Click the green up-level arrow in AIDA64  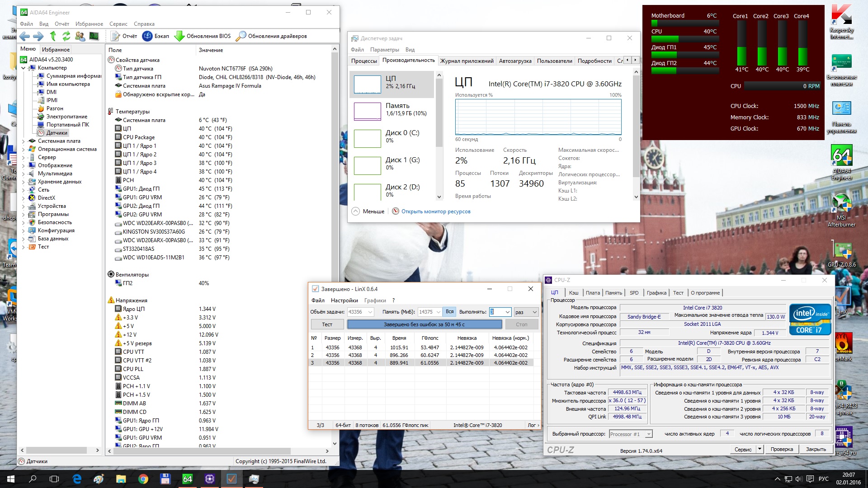tap(53, 36)
